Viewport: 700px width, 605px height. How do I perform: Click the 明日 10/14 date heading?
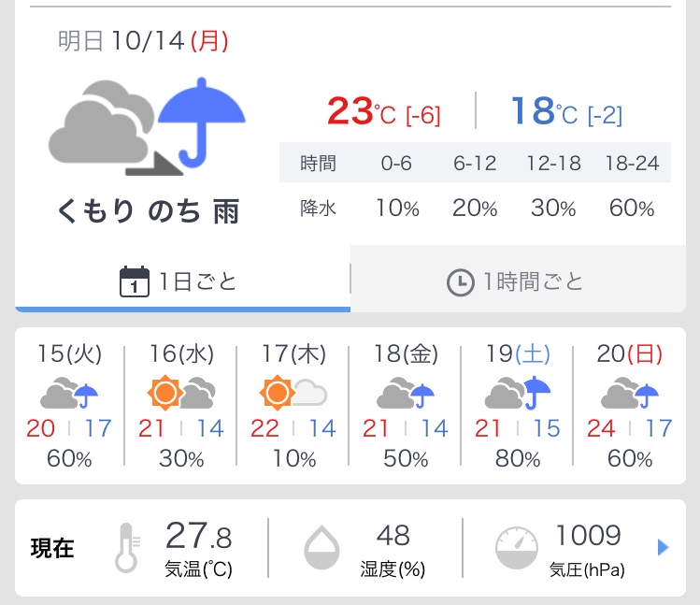click(143, 41)
